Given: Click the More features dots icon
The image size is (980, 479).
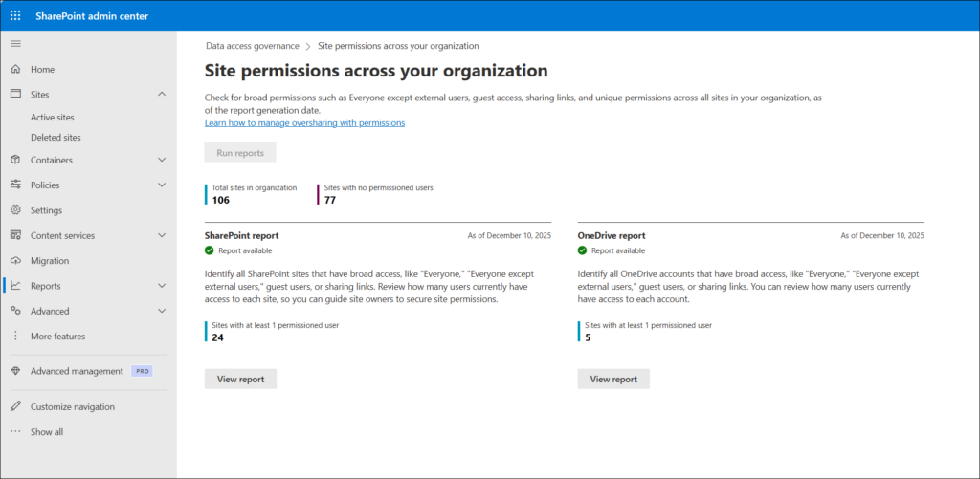Looking at the screenshot, I should [15, 337].
